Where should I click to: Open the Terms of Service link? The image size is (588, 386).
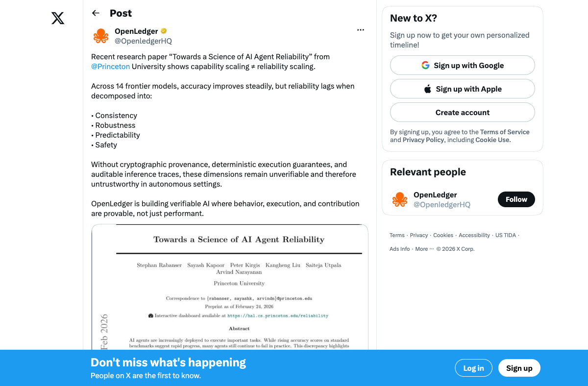click(x=505, y=132)
